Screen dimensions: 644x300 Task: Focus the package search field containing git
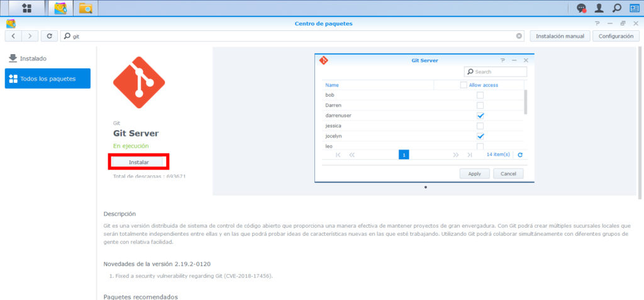coord(292,36)
